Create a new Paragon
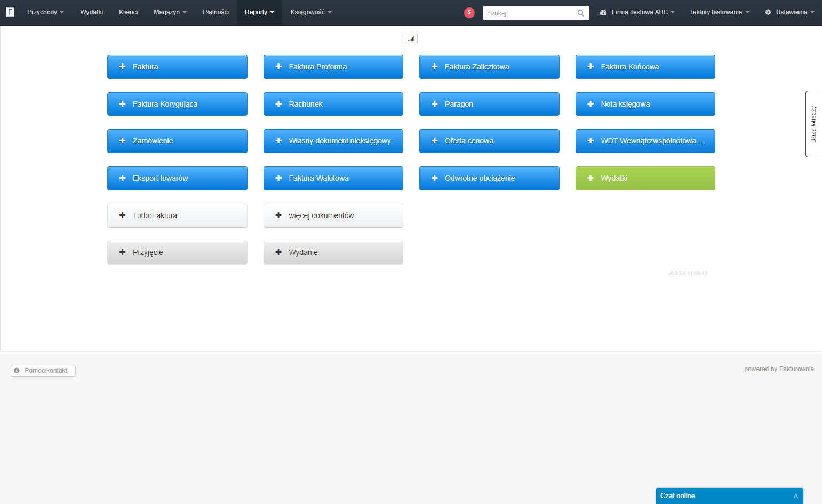The image size is (822, 504). click(x=489, y=104)
